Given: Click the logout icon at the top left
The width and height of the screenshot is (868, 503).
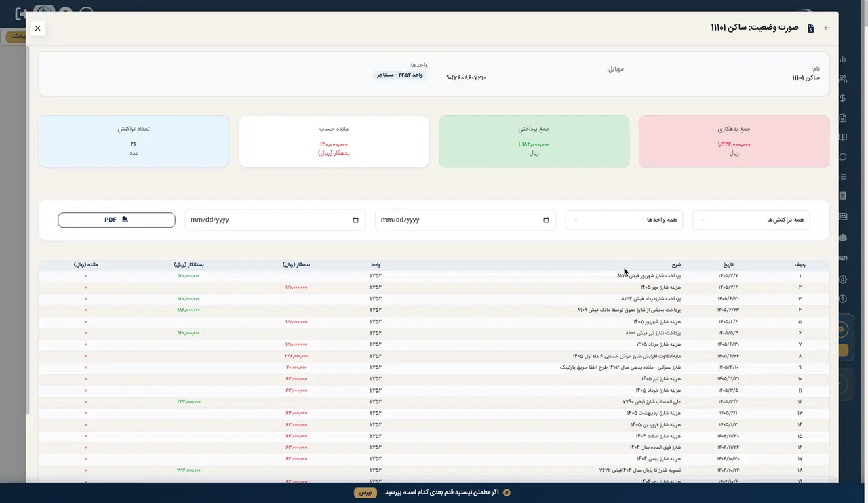Looking at the screenshot, I should click(x=20, y=14).
